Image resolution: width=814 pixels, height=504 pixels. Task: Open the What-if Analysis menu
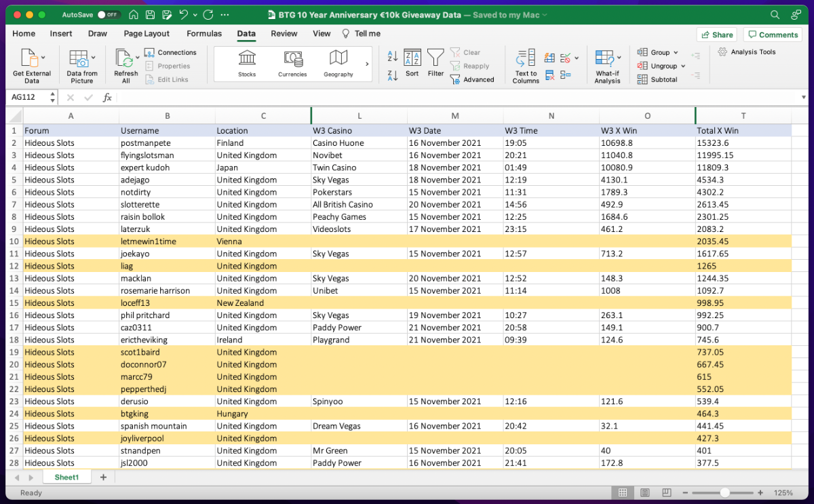coord(608,66)
